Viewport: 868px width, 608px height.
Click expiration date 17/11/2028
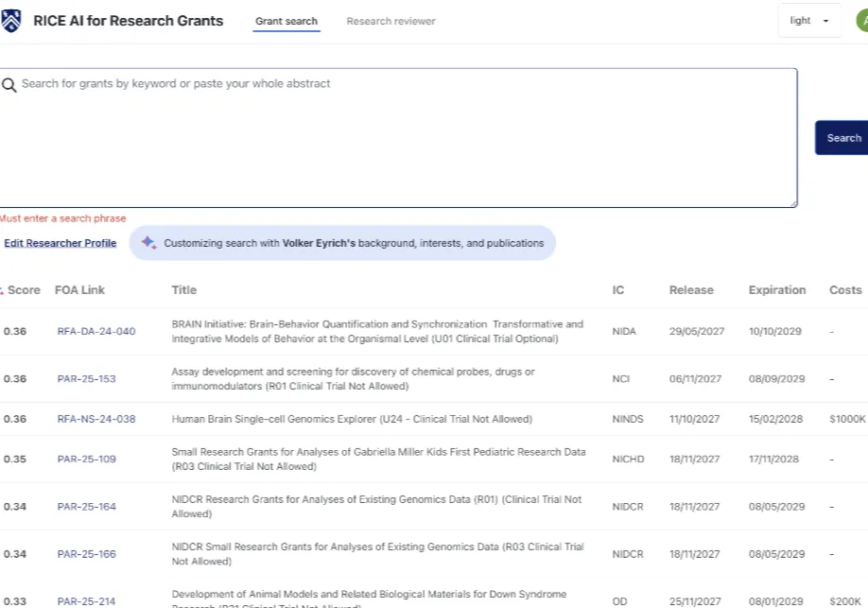tap(773, 459)
